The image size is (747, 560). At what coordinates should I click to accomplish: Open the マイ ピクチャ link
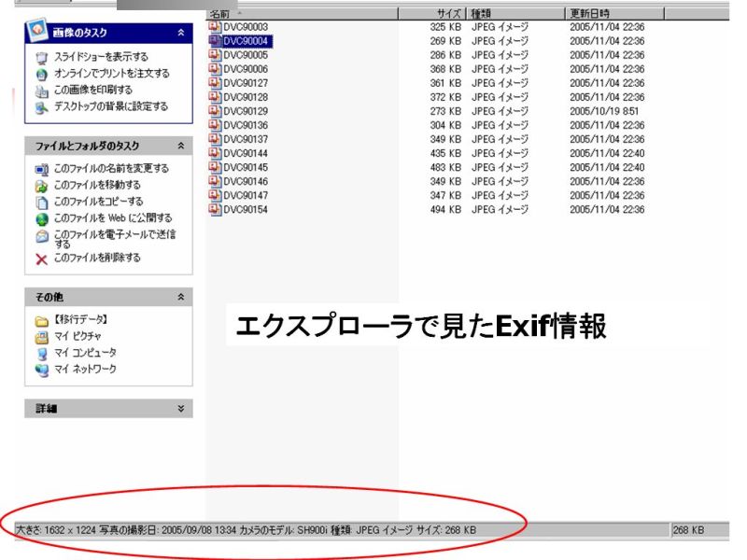(78, 336)
